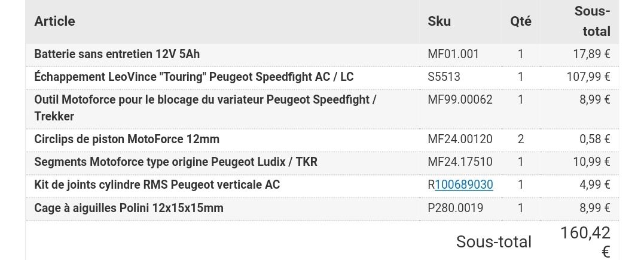
Task: Select the Sku column header
Action: 439,21
